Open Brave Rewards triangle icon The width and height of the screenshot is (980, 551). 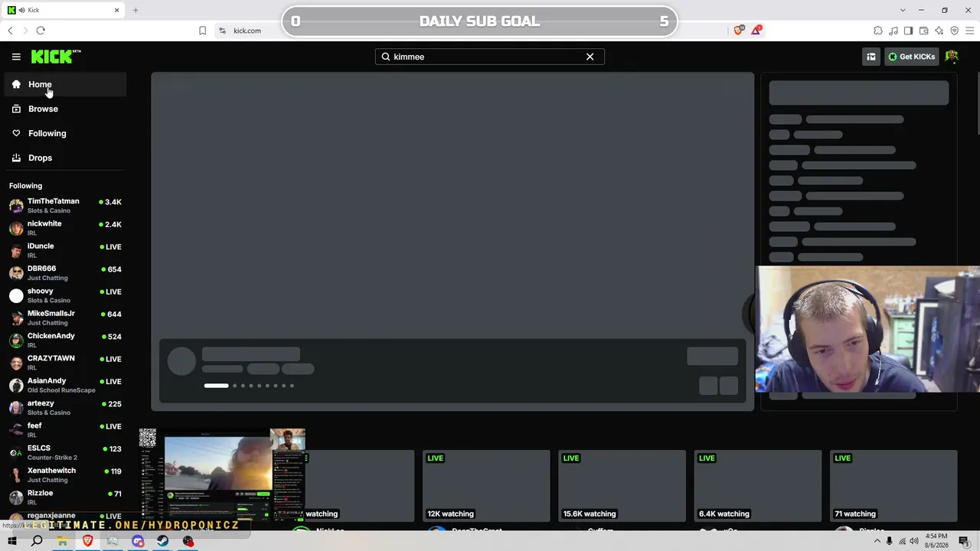click(756, 30)
